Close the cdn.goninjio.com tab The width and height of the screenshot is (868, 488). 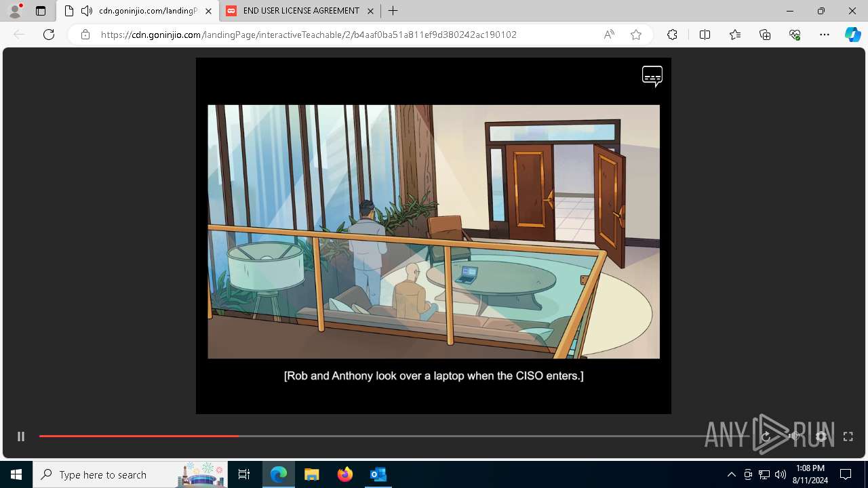(208, 11)
